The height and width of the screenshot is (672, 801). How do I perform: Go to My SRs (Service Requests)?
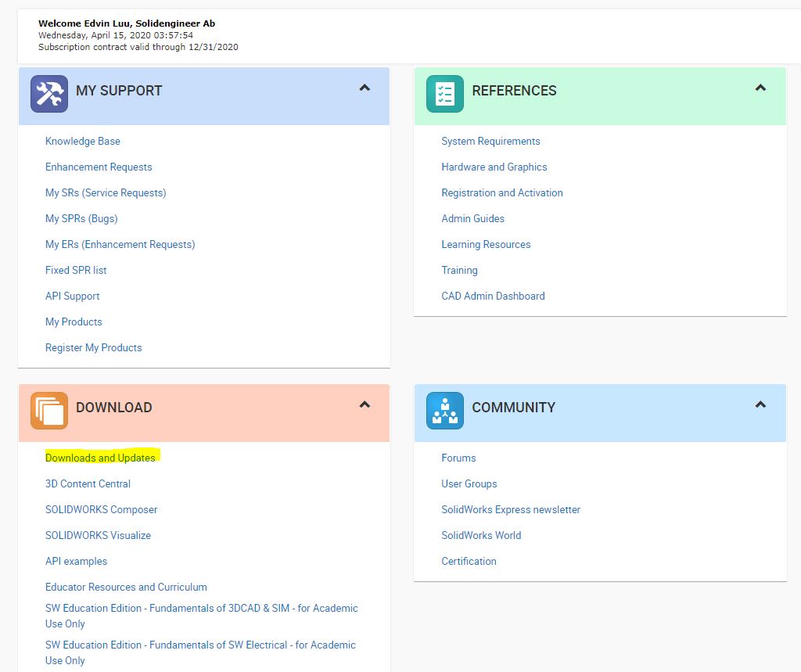pos(106,193)
